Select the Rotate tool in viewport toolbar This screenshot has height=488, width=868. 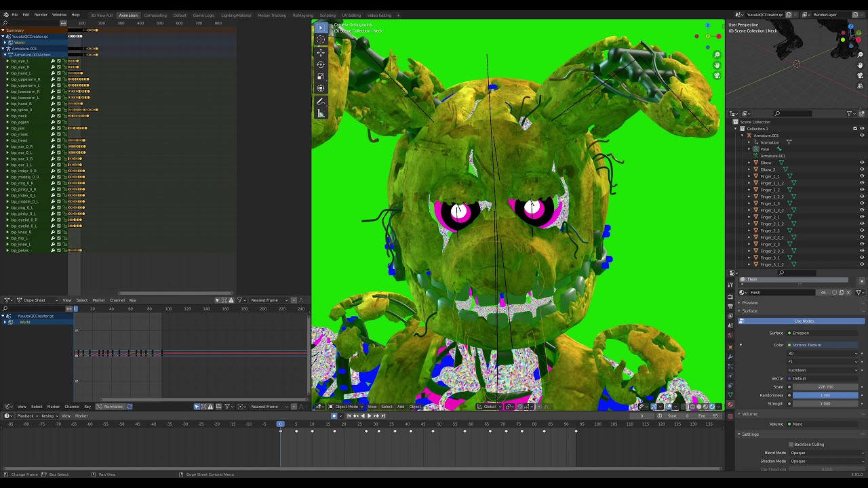[321, 64]
